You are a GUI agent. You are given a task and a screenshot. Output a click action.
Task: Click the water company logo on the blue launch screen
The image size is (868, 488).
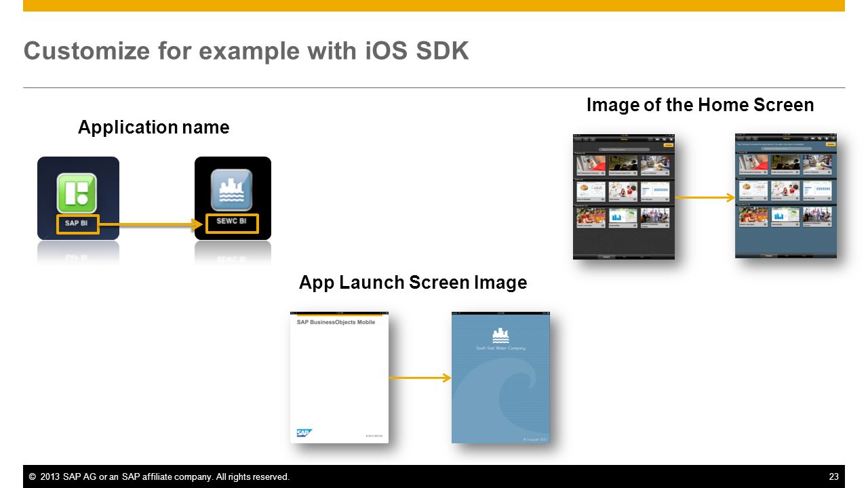point(500,335)
